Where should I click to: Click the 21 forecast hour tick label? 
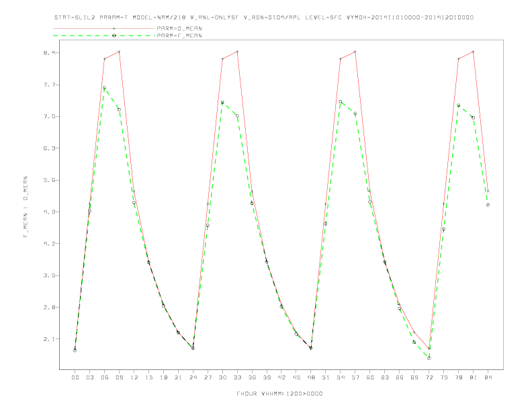click(178, 377)
